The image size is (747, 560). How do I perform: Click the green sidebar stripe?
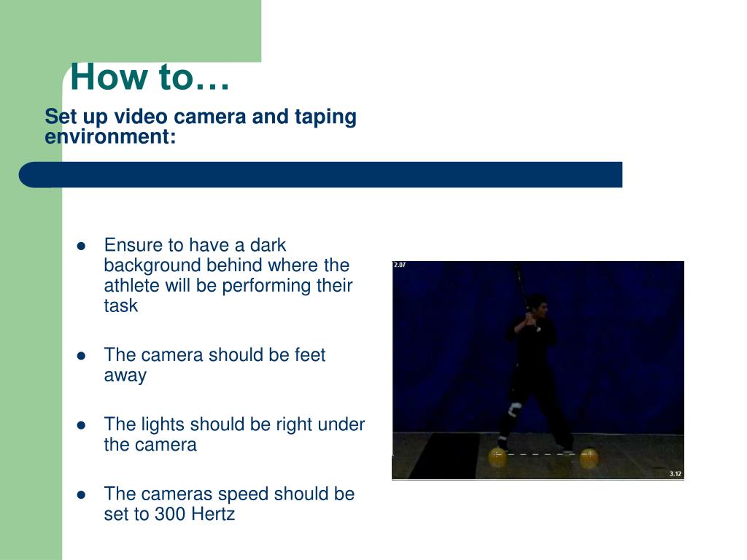coord(31,362)
